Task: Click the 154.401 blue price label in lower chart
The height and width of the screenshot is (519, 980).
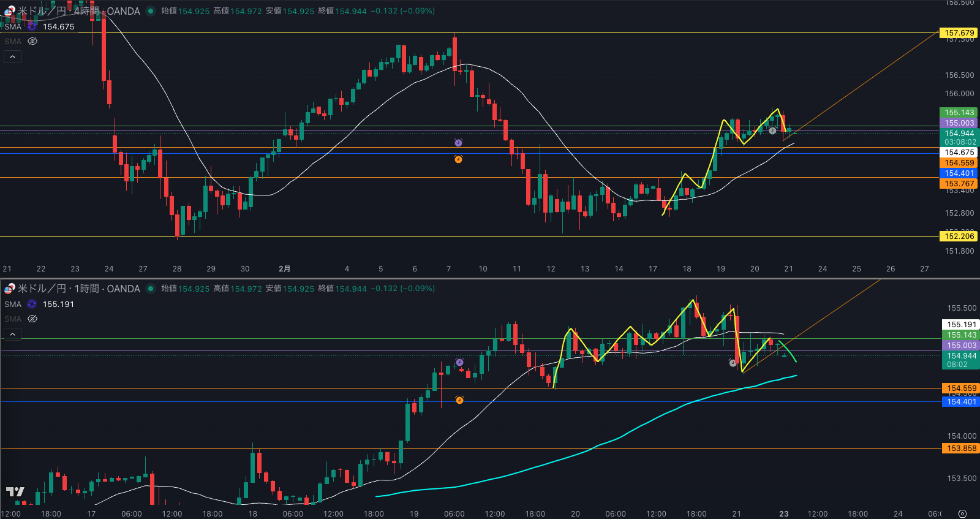Action: 961,401
